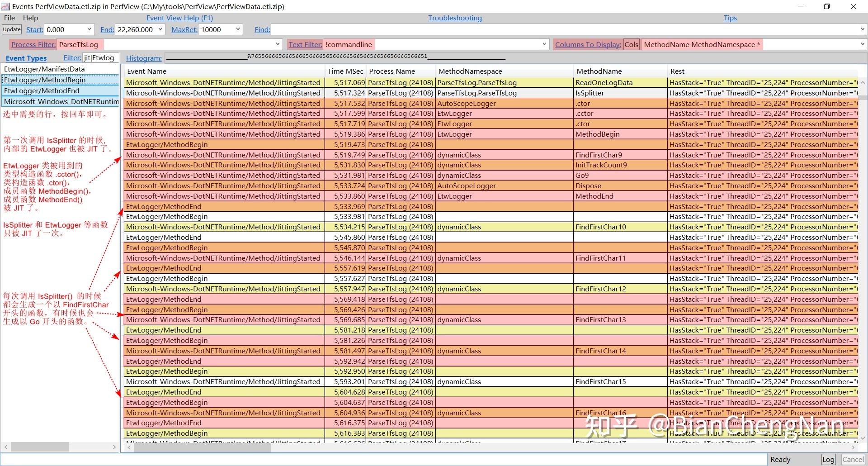This screenshot has width=868, height=466.
Task: Click the Histogram link
Action: point(143,58)
